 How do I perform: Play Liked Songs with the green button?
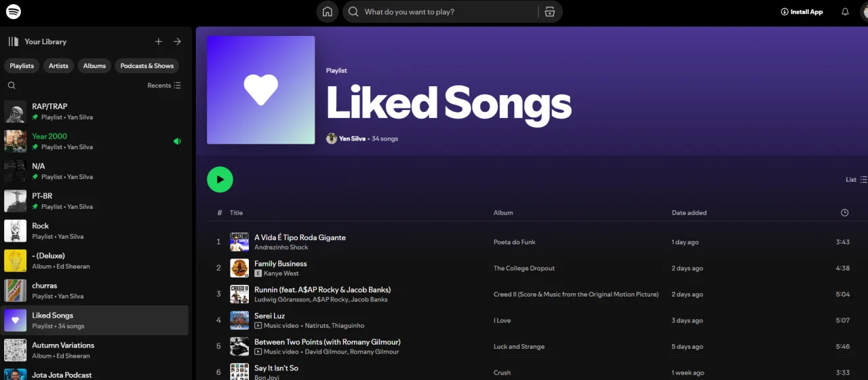(220, 180)
